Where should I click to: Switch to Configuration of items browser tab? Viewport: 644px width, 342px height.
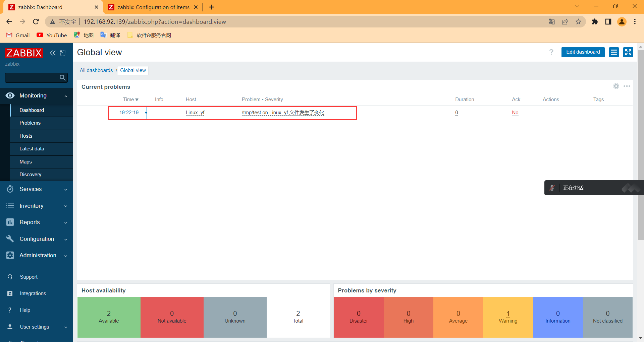(x=153, y=7)
